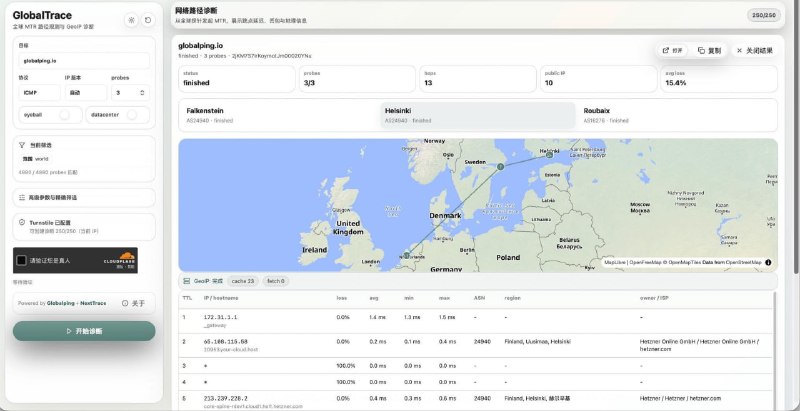Click the 关于 about info icon
Viewport: 800px width, 411px height.
125,303
